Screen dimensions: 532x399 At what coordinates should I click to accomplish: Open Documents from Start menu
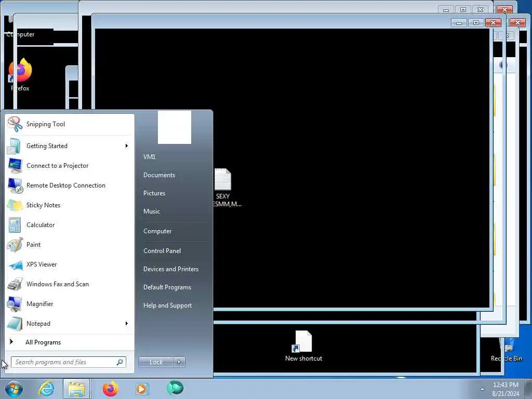pyautogui.click(x=174, y=175)
